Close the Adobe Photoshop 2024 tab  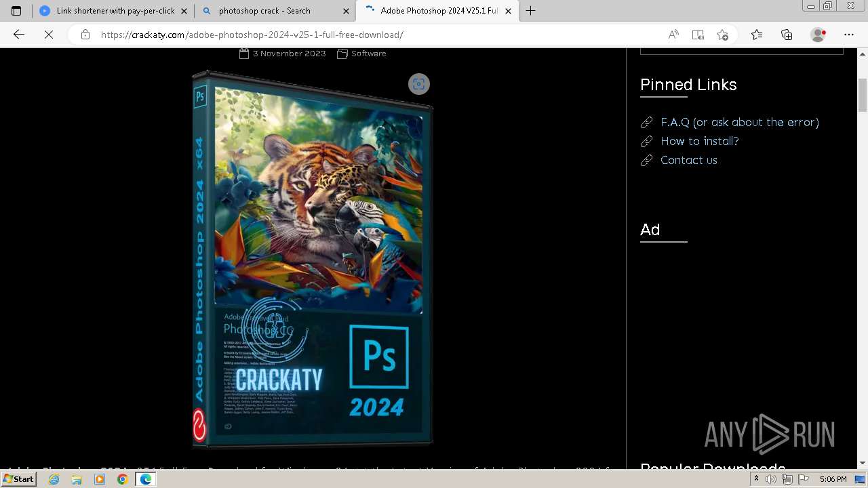(x=508, y=11)
